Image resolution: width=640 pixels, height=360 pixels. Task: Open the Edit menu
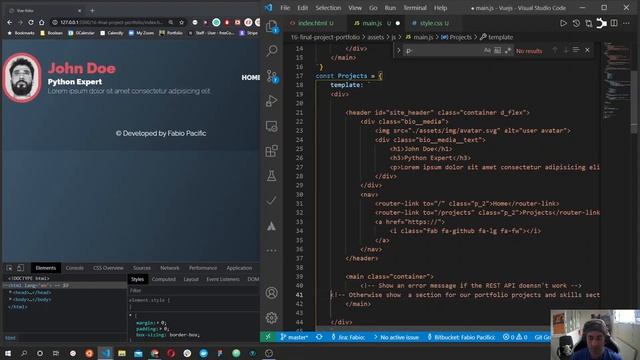pos(302,8)
